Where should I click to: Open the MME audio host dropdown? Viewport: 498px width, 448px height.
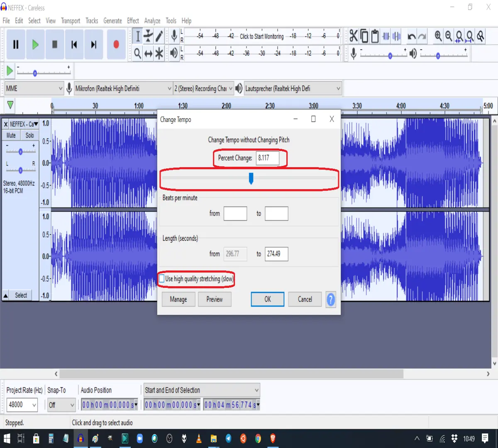(34, 88)
